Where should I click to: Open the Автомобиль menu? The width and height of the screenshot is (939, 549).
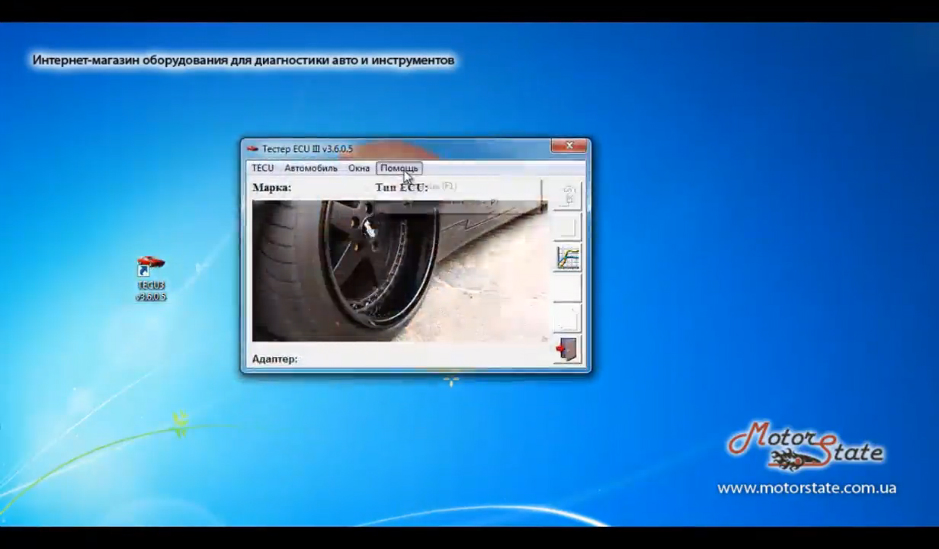(x=311, y=168)
